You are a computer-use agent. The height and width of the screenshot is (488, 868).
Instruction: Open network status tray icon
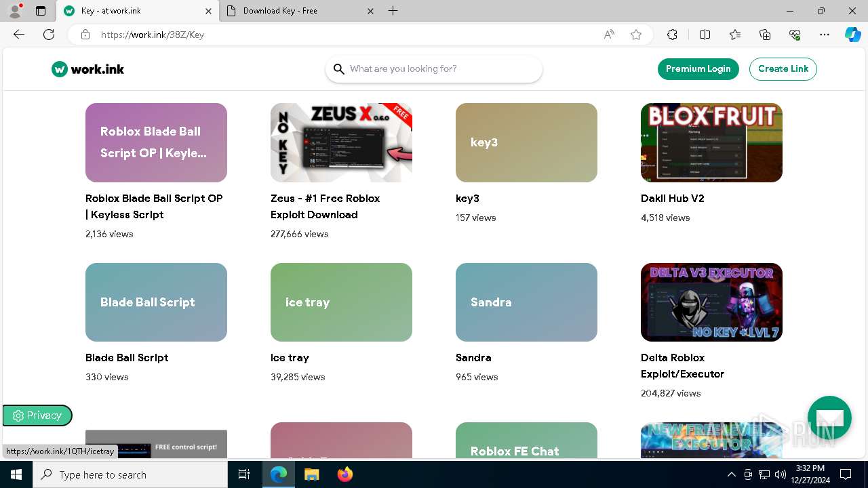tap(764, 474)
